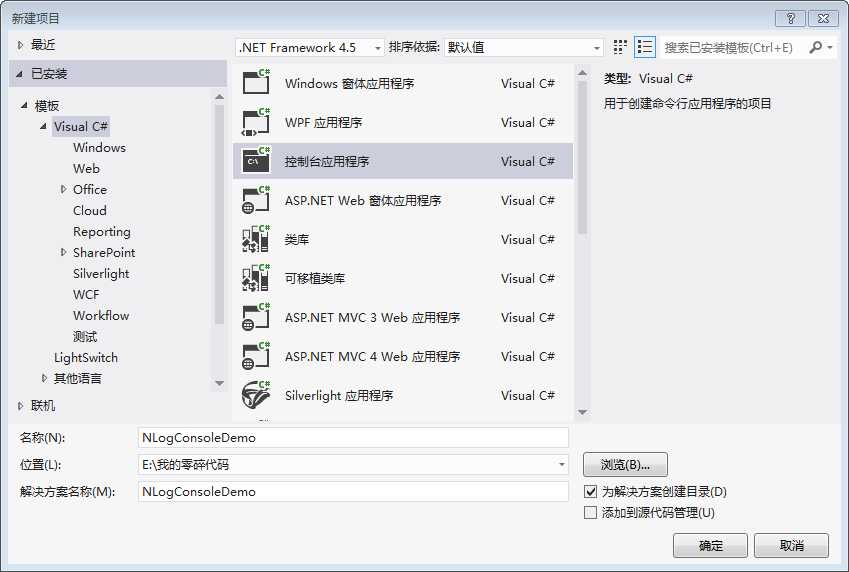Open the search options dropdown arrow
This screenshot has height=572, width=849.
pyautogui.click(x=830, y=48)
